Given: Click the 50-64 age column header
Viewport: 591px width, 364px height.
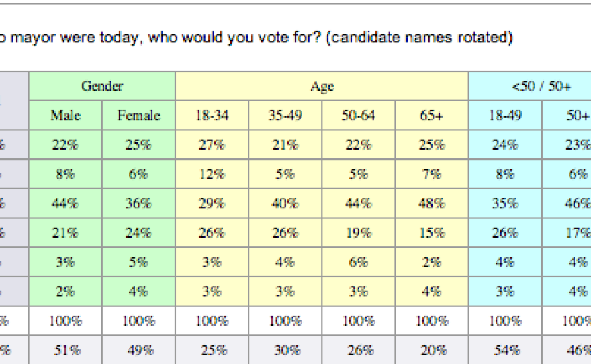Looking at the screenshot, I should tap(358, 116).
